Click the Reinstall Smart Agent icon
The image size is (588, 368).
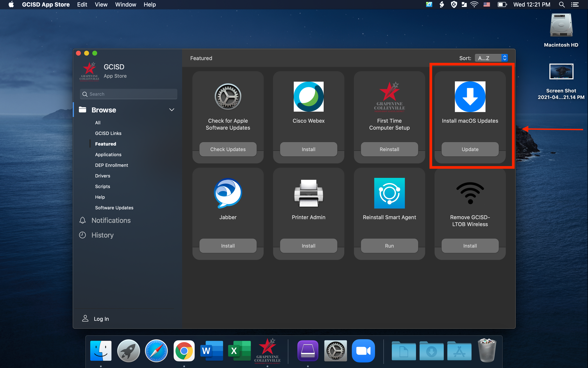point(389,193)
